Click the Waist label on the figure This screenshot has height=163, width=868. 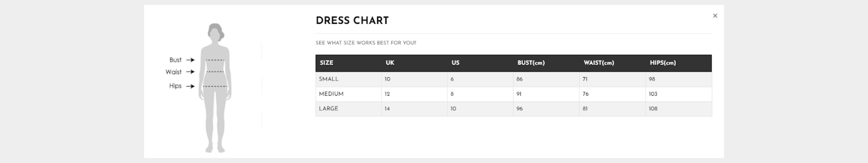[x=173, y=72]
